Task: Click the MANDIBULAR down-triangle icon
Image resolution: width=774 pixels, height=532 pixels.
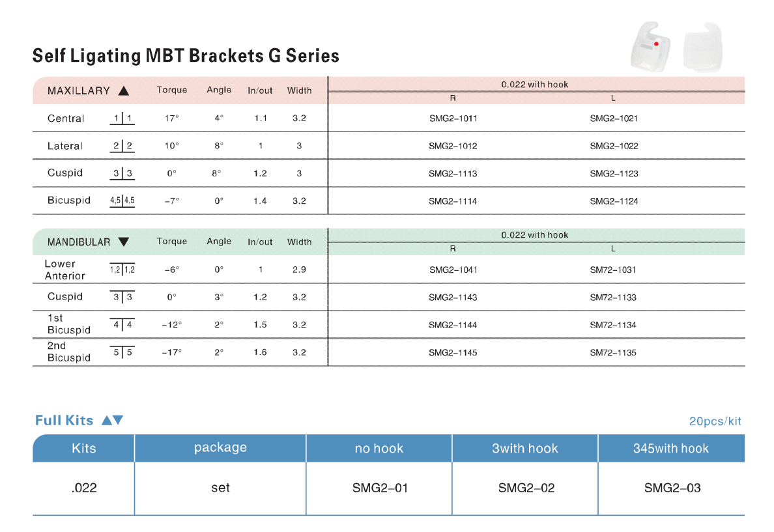Action: tap(124, 242)
